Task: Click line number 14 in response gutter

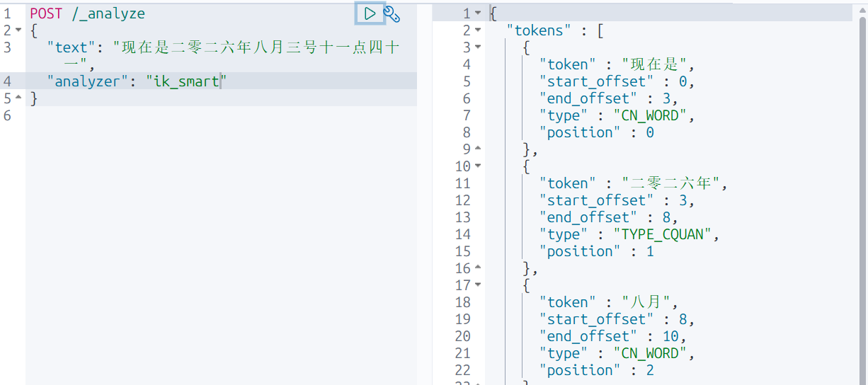Action: click(462, 234)
